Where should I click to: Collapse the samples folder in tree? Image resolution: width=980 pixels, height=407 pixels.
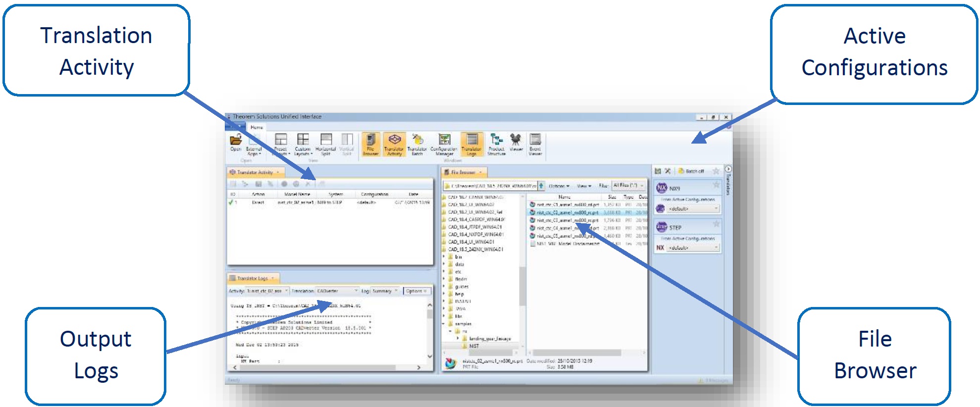pyautogui.click(x=444, y=324)
